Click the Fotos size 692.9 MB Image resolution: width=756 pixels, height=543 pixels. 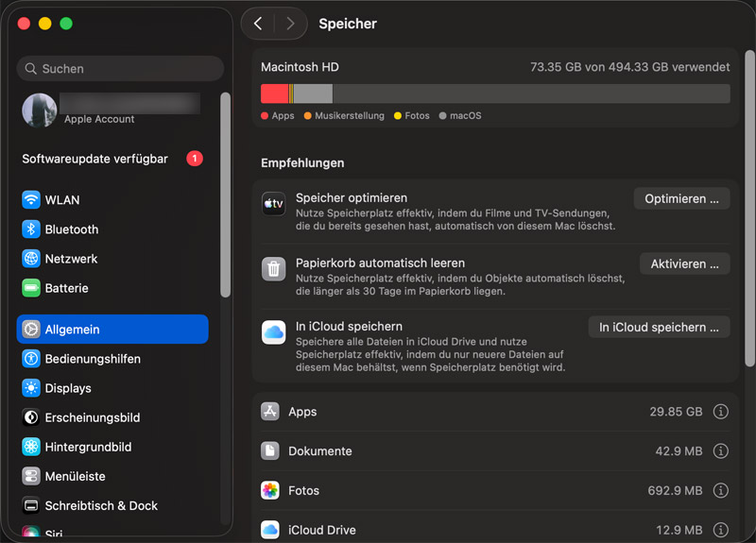pos(675,490)
